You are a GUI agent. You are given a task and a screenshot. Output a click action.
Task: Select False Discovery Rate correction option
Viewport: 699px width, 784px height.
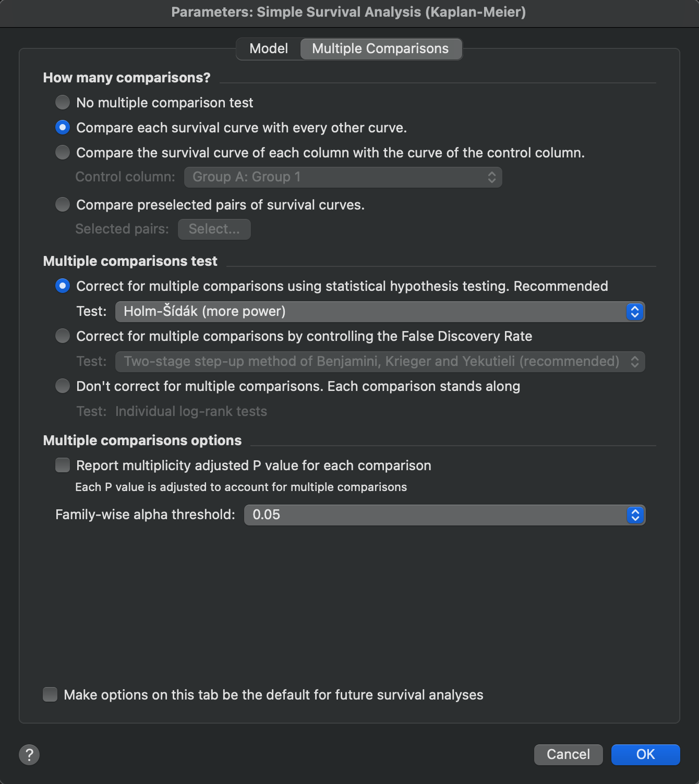63,336
